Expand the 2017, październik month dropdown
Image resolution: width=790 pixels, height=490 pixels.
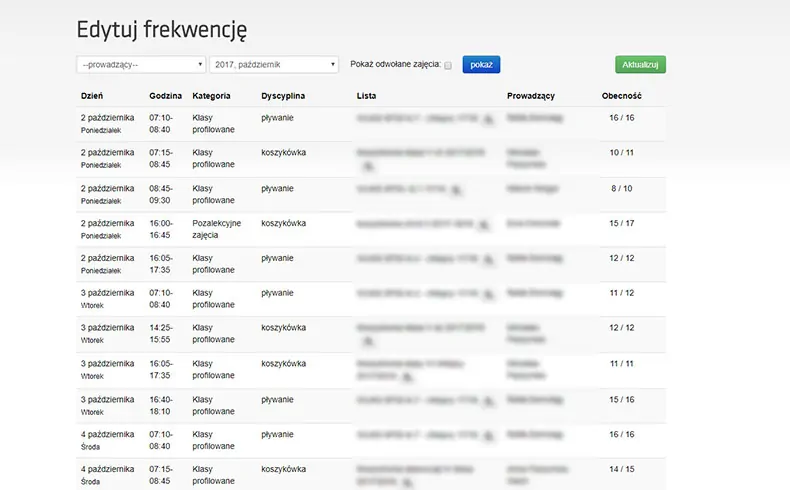click(x=275, y=64)
